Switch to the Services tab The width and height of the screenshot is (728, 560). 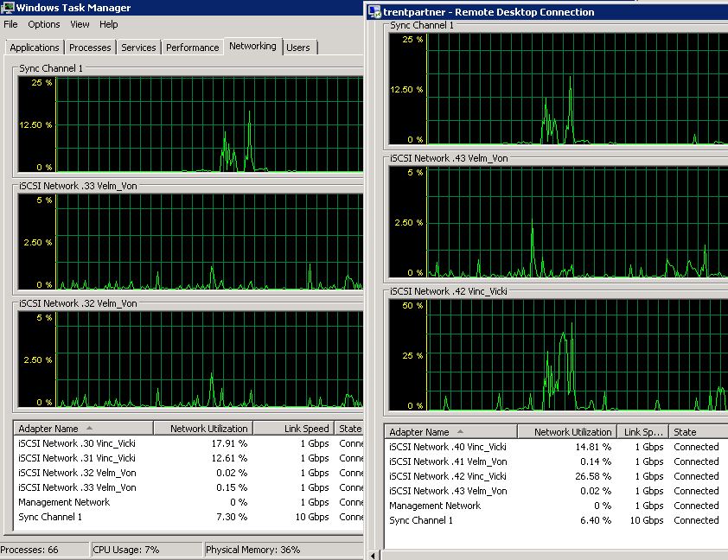pyautogui.click(x=138, y=48)
